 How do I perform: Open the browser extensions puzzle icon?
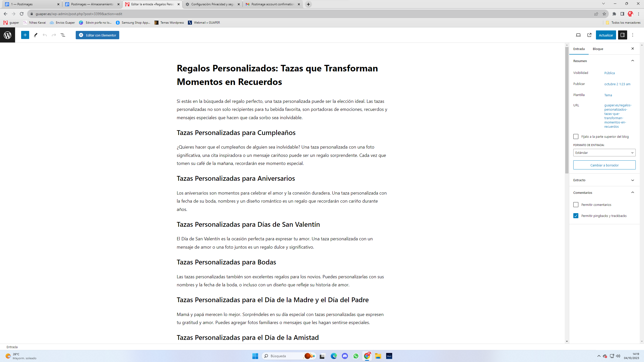coord(614,14)
